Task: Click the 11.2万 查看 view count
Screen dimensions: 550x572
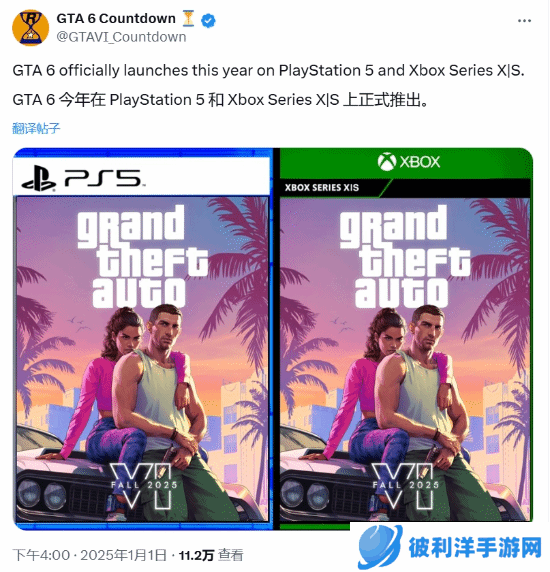Action: coord(211,555)
